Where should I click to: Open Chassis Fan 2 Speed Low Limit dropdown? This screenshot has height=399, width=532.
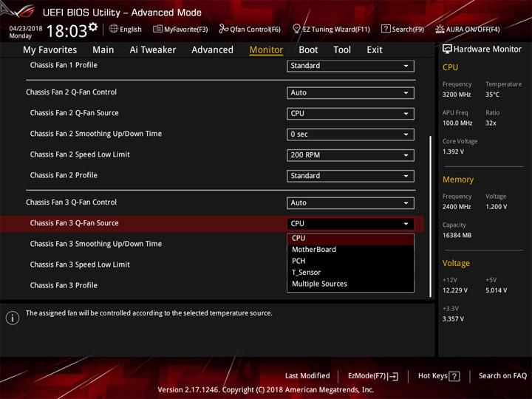pos(350,155)
